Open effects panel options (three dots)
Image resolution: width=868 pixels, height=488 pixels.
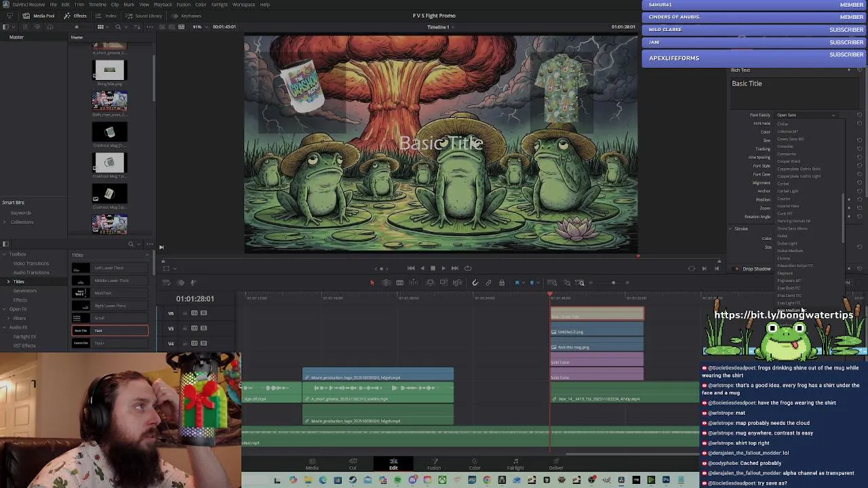(x=150, y=245)
